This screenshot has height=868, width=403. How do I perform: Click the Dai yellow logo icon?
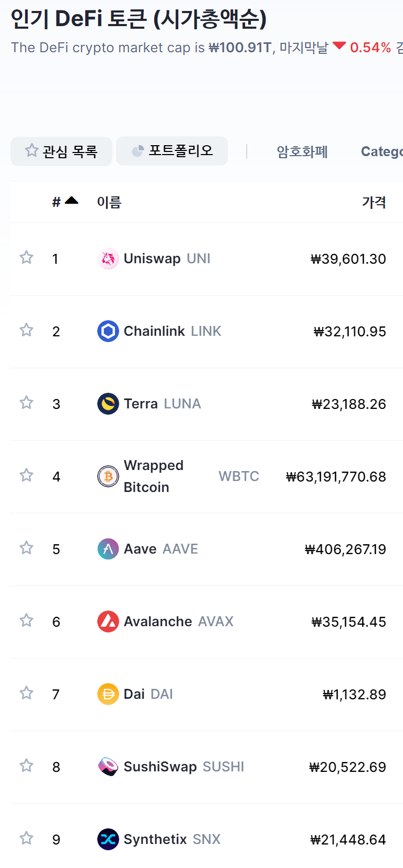tap(108, 694)
